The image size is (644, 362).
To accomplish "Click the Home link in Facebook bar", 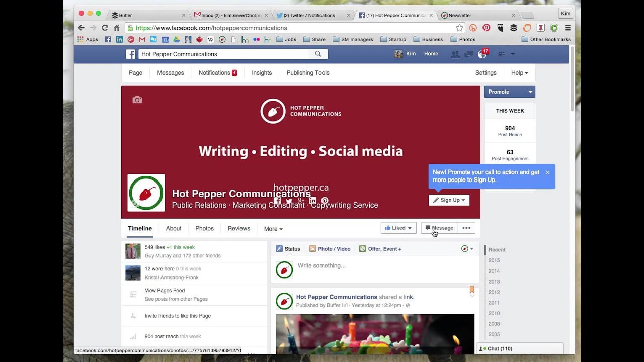I will point(431,54).
